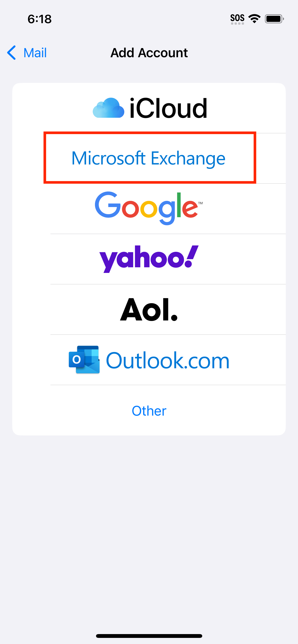Tap the Google trademark symbol
This screenshot has height=644, width=298.
point(200,203)
